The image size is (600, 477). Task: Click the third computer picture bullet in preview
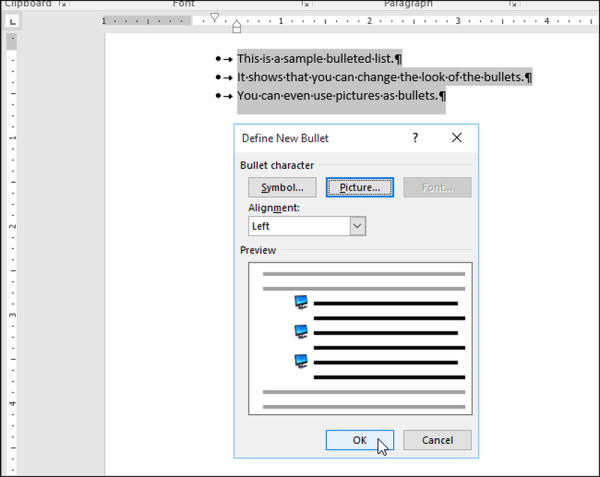pyautogui.click(x=301, y=360)
